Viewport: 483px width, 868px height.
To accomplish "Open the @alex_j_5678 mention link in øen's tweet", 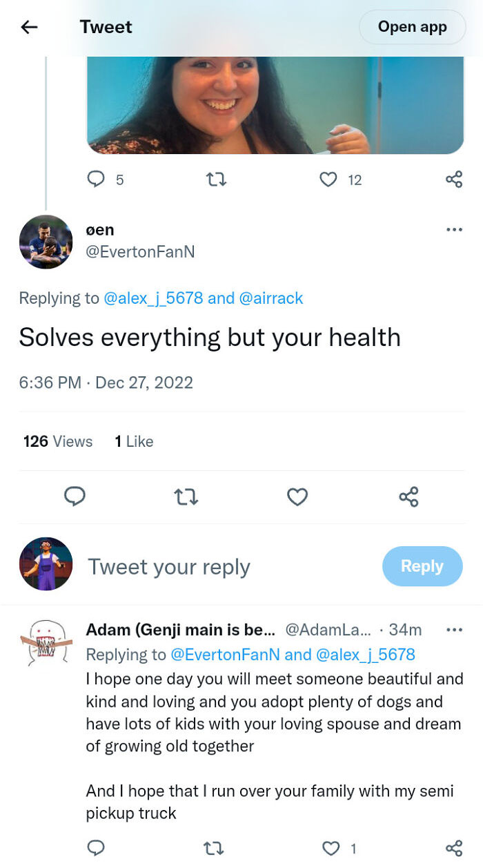I will tap(153, 298).
